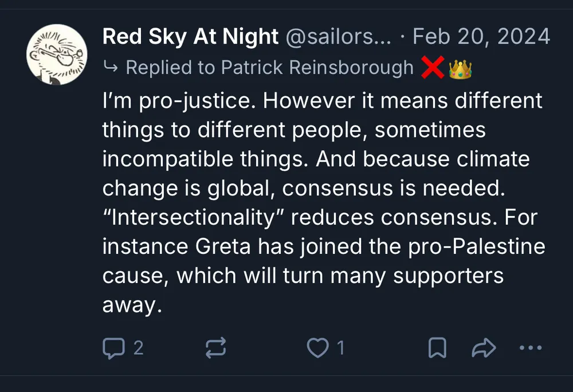Image resolution: width=573 pixels, height=392 pixels.
Task: Click the name "Greta" in the post
Action: click(221, 247)
